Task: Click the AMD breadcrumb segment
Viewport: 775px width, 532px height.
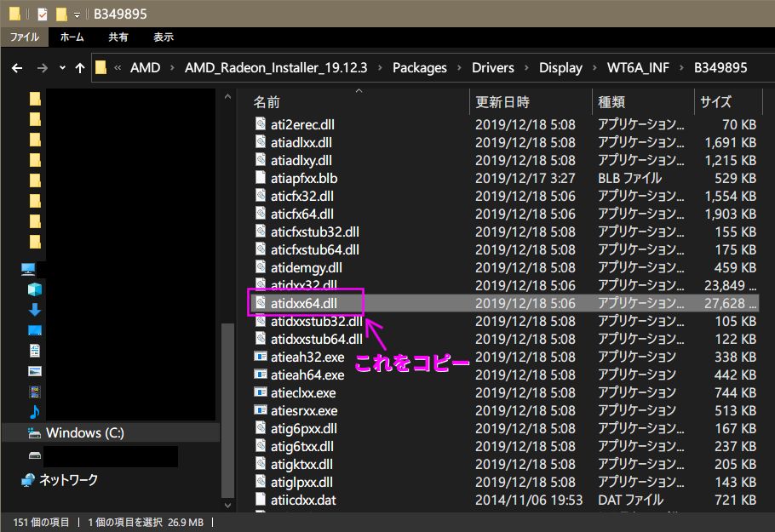Action: 146,68
